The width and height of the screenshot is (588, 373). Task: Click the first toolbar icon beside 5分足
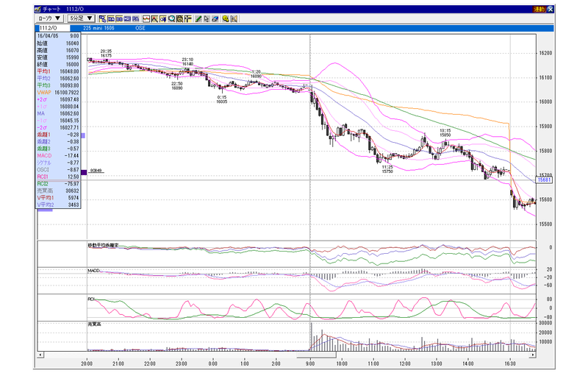[102, 19]
